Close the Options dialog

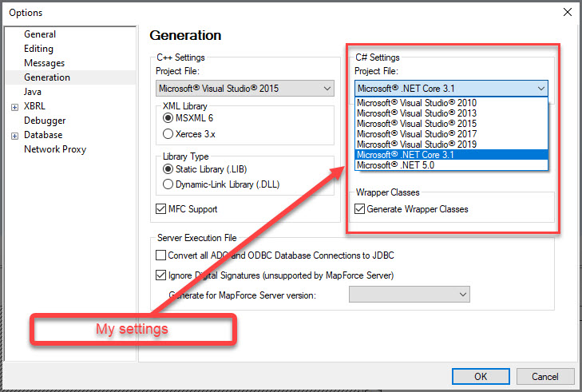(x=567, y=12)
